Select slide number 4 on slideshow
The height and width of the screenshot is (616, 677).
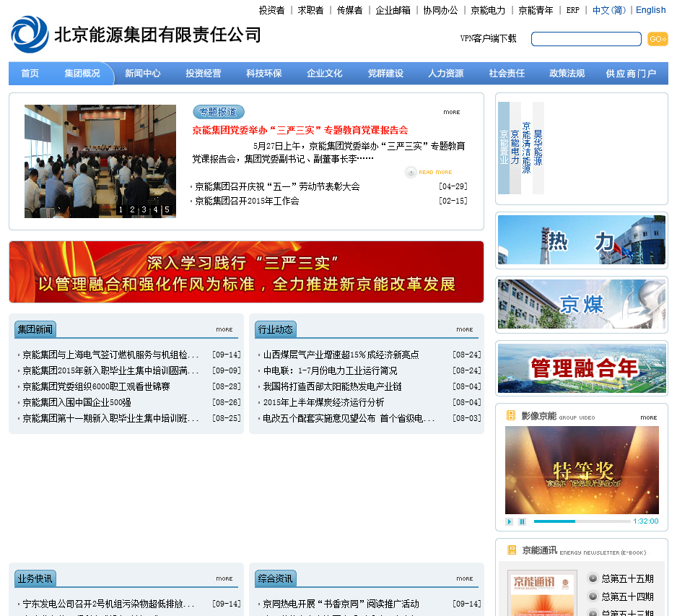155,209
